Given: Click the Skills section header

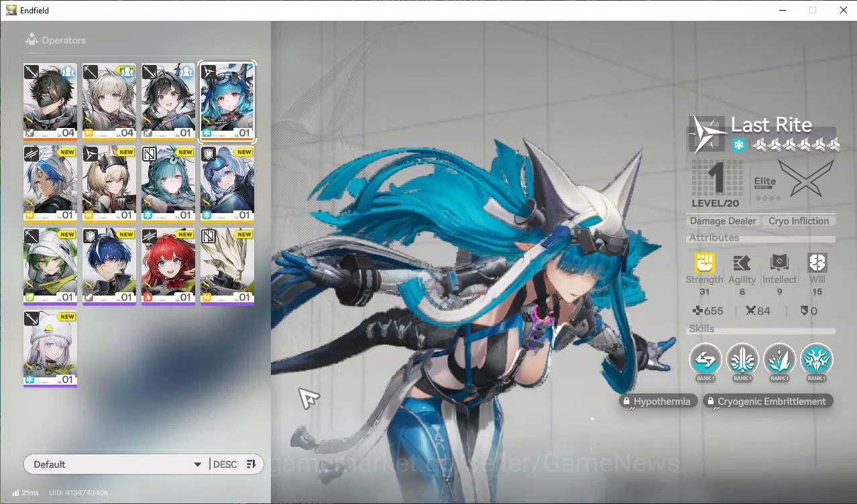Looking at the screenshot, I should point(701,329).
